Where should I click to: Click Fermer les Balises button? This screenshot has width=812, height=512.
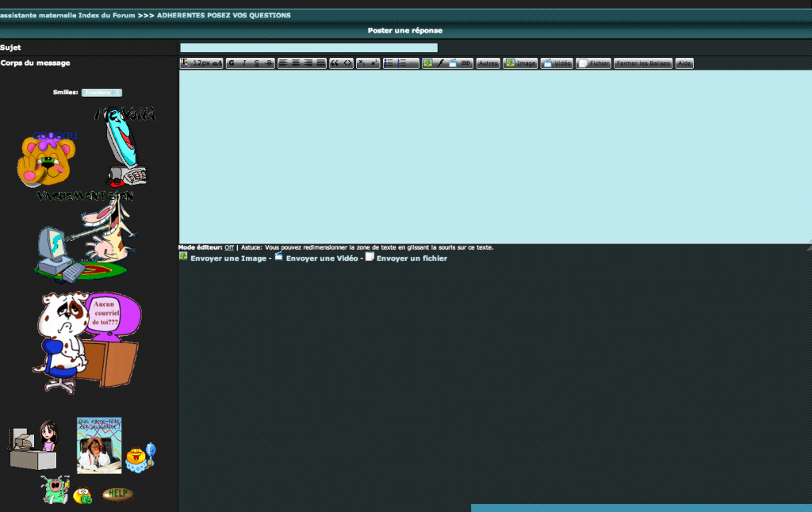[643, 63]
